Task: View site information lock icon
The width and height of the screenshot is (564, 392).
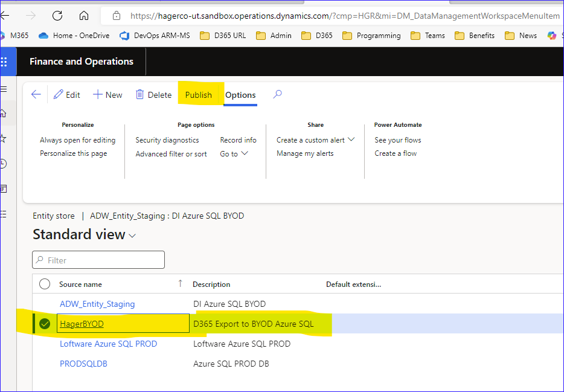Action: pyautogui.click(x=116, y=16)
